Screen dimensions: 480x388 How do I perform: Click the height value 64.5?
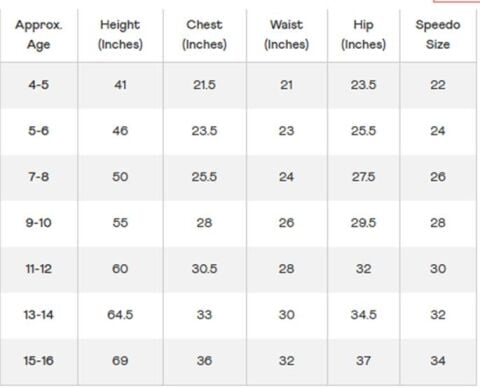pos(120,315)
